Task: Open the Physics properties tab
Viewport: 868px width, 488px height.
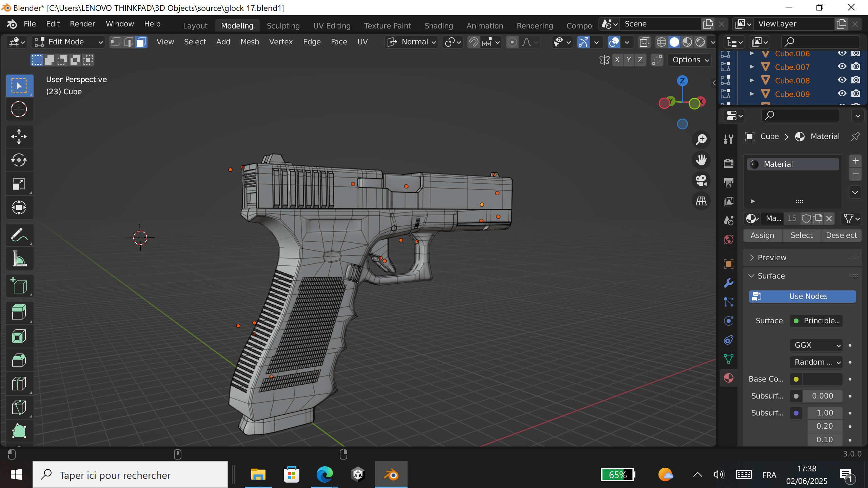Action: point(728,321)
